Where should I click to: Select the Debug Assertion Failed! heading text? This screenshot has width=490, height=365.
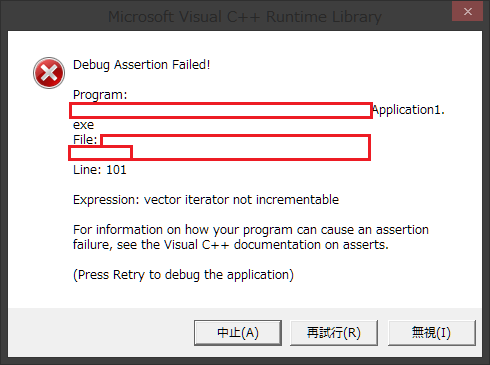pos(142,65)
